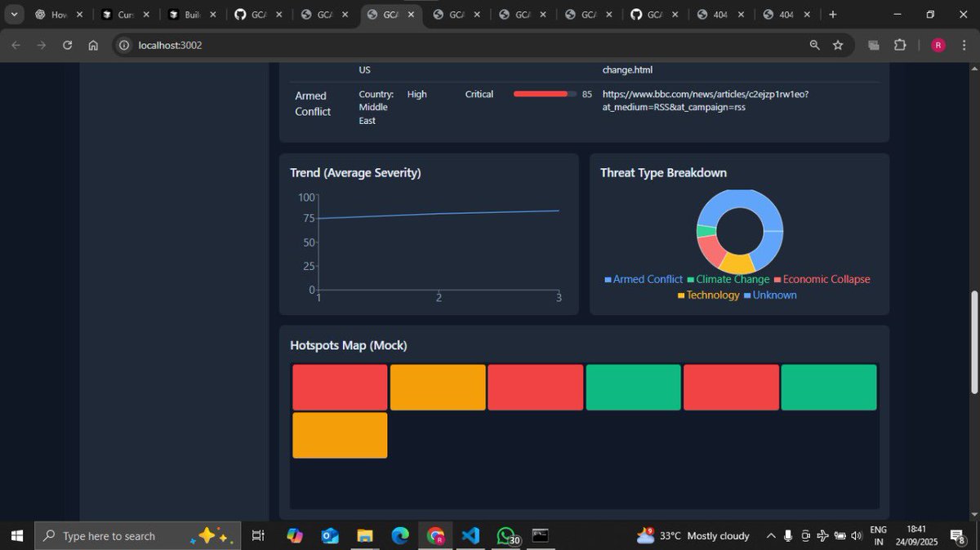Click the "High" value in the table
The width and height of the screenshot is (980, 550).
416,94
